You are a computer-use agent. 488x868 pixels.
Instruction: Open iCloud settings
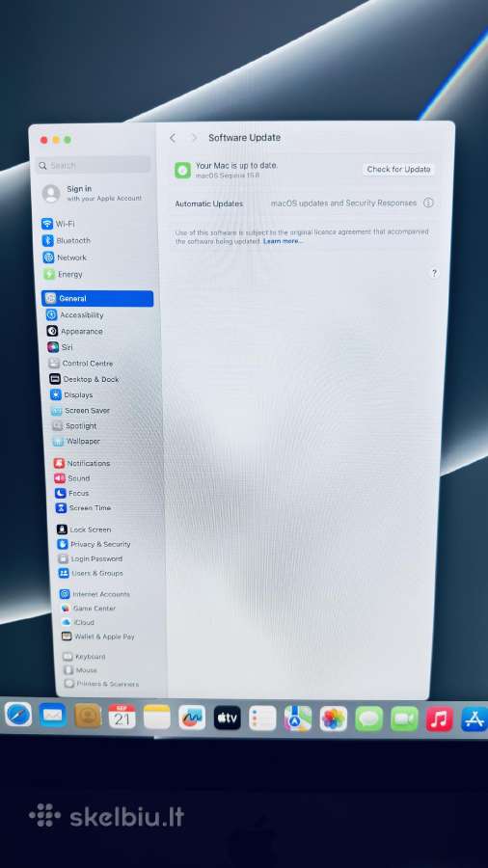78,622
